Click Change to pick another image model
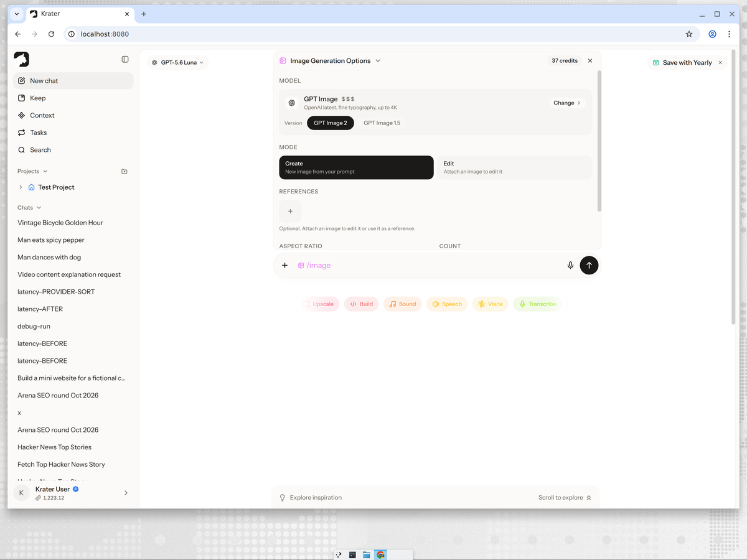The height and width of the screenshot is (560, 747). 567,103
